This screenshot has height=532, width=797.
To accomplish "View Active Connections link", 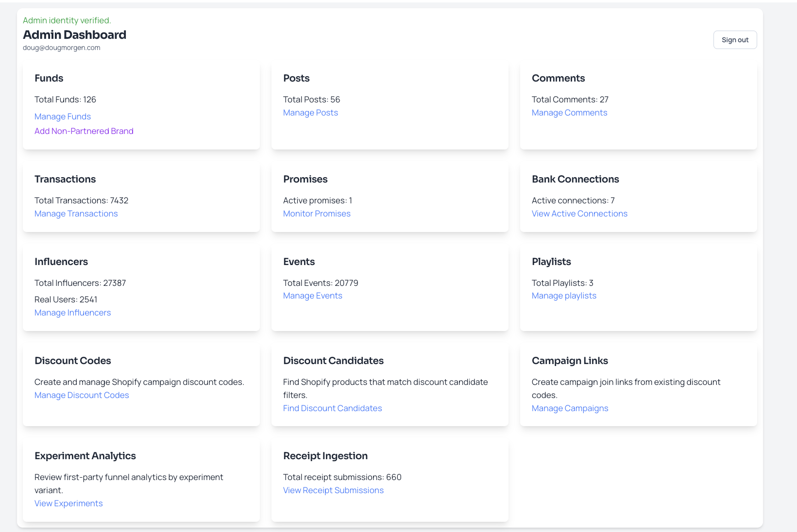I will 579,214.
